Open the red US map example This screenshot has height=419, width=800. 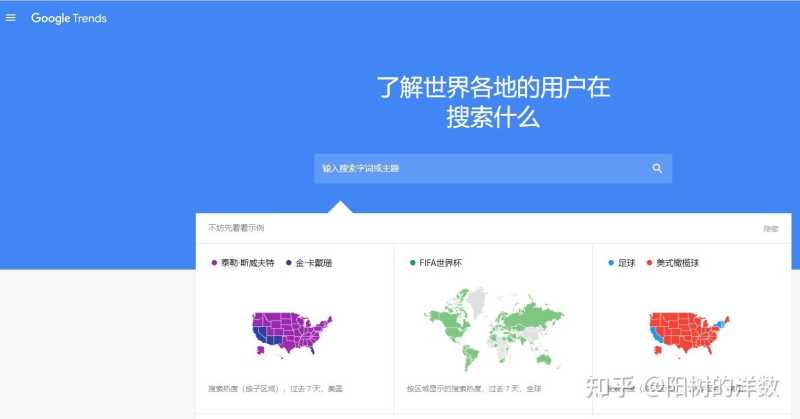[x=689, y=334]
